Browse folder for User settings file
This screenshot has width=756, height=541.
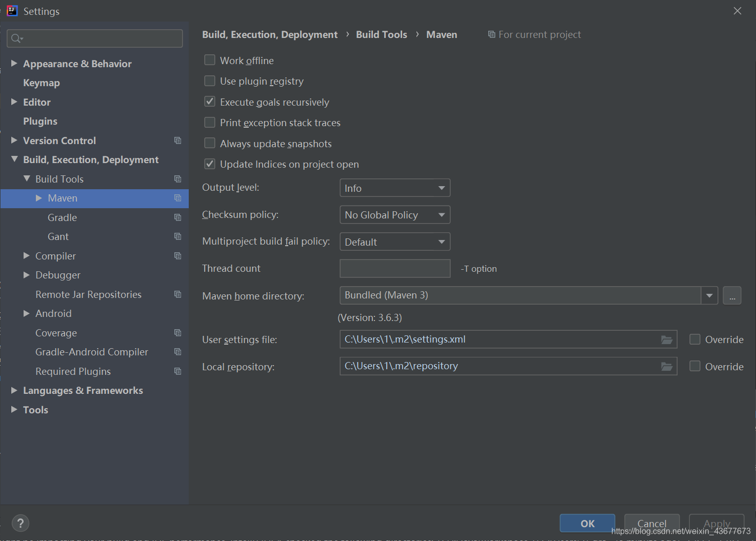coord(666,339)
